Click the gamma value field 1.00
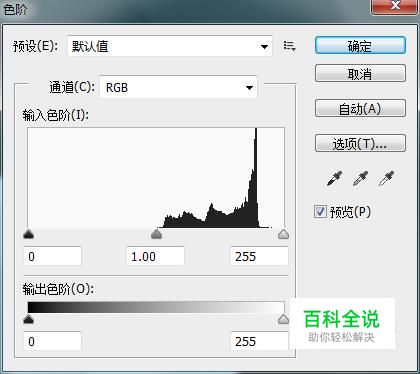Screen dimensions: 420x374 coord(156,256)
